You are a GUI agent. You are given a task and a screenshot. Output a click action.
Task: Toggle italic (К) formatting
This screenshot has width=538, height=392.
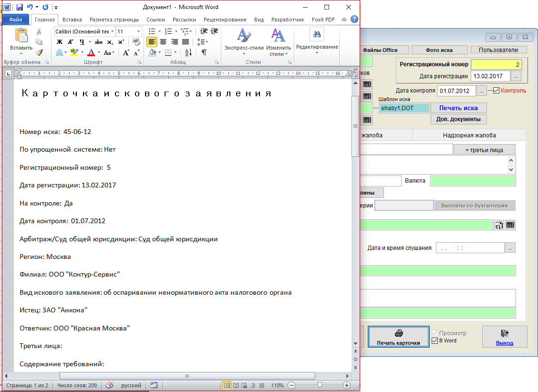tap(70, 42)
